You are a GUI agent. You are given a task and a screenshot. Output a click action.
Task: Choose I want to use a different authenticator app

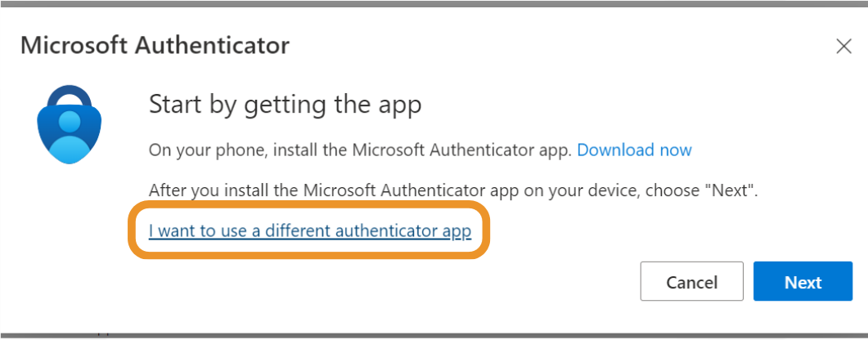[310, 230]
